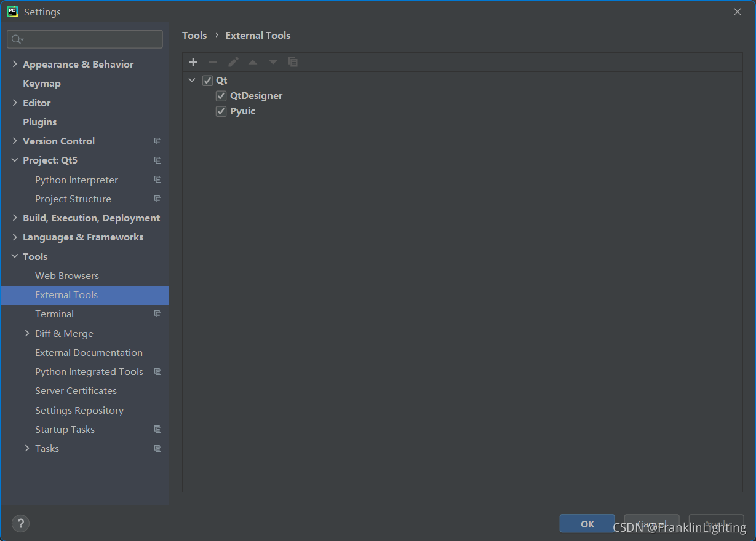This screenshot has width=756, height=541.
Task: Collapse the Qt tool group
Action: click(192, 81)
